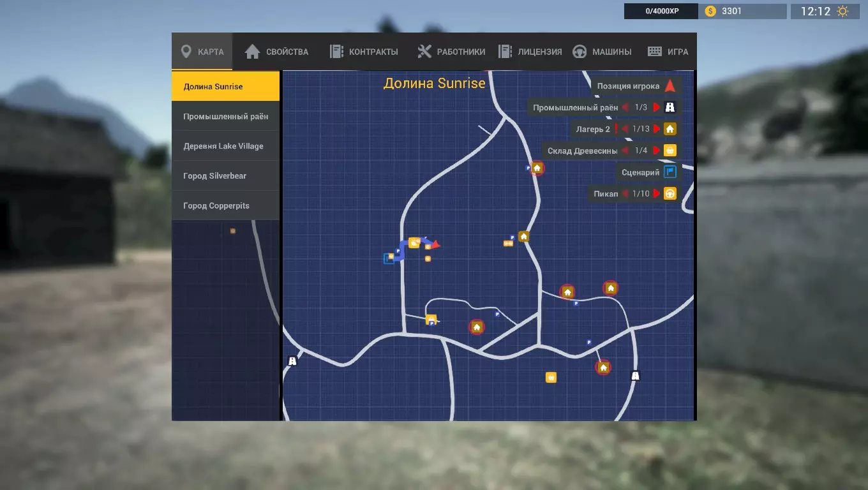Click the red player arrow on the map
This screenshot has width=868, height=490.
pyautogui.click(x=435, y=244)
